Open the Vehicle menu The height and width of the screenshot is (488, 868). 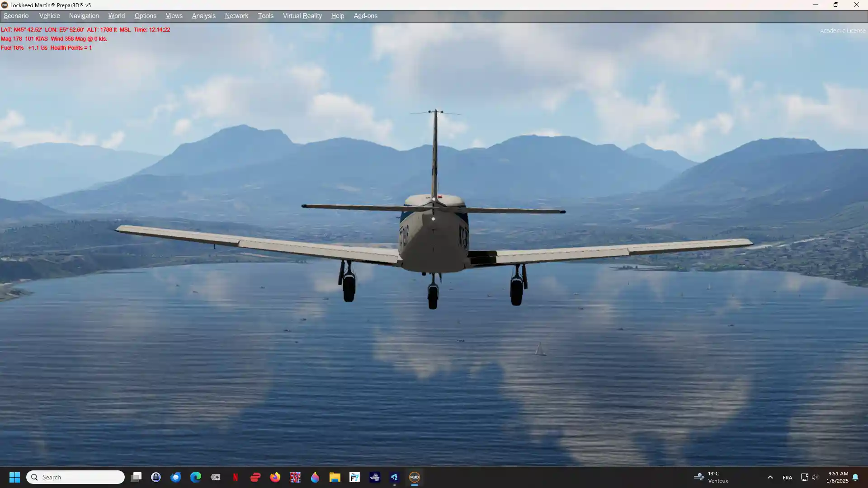point(49,16)
